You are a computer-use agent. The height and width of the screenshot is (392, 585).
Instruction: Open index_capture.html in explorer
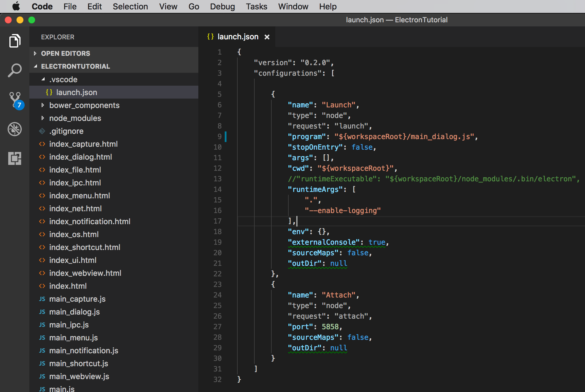pos(114,144)
